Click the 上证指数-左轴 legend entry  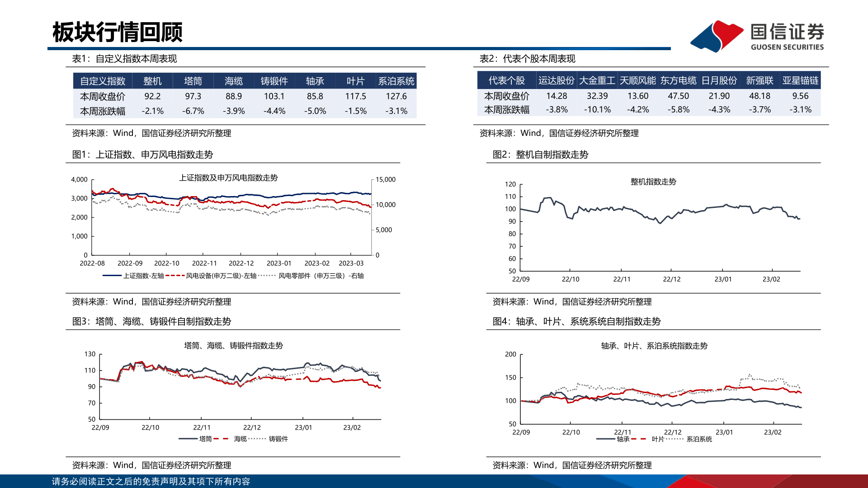(x=133, y=276)
